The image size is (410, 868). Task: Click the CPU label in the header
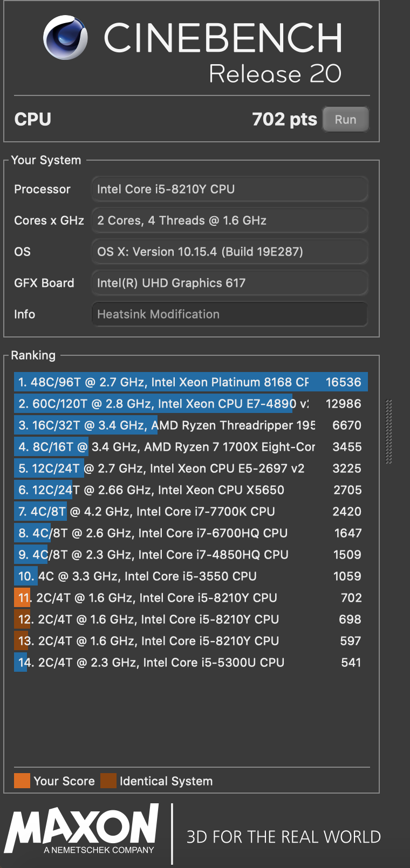(33, 119)
